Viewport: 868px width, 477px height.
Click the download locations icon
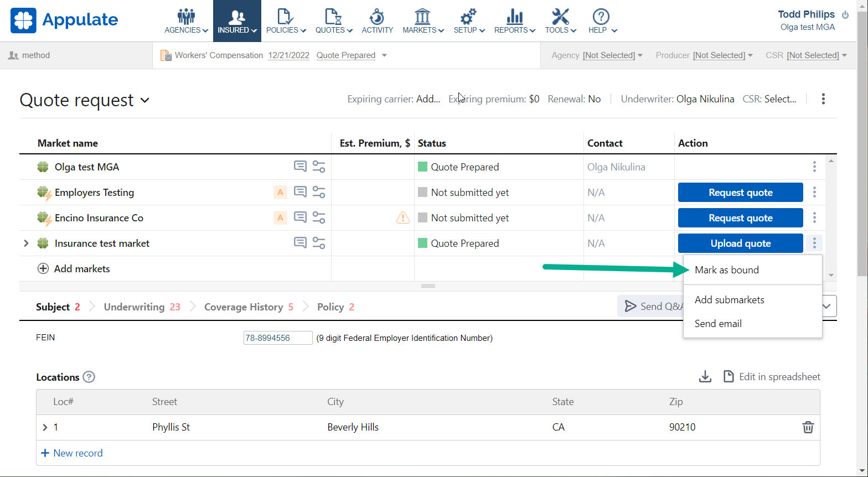[705, 377]
